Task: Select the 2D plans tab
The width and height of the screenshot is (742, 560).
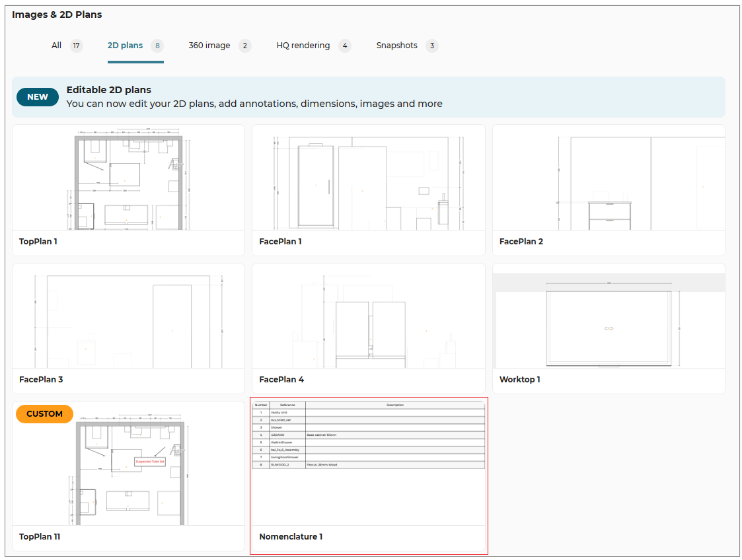Action: tap(126, 46)
